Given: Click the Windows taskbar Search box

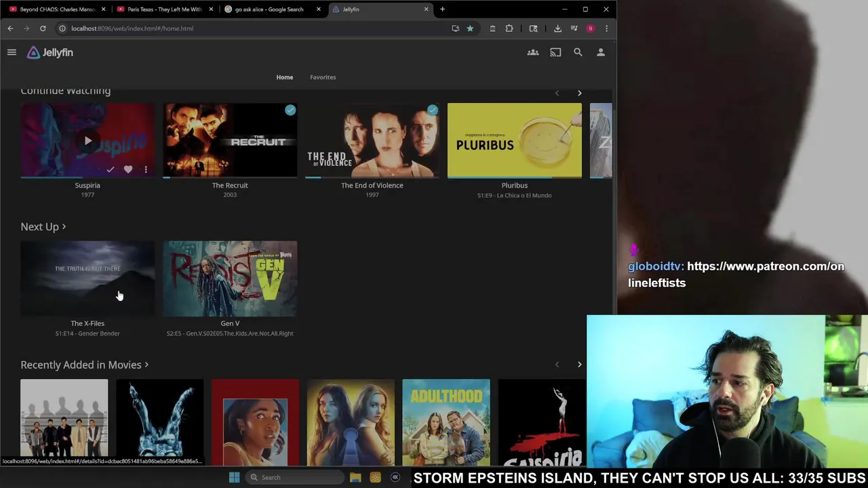Looking at the screenshot, I should pyautogui.click(x=295, y=477).
